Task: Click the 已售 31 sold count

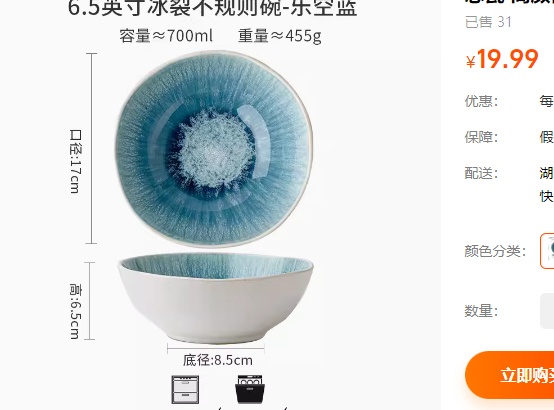Action: [488, 22]
